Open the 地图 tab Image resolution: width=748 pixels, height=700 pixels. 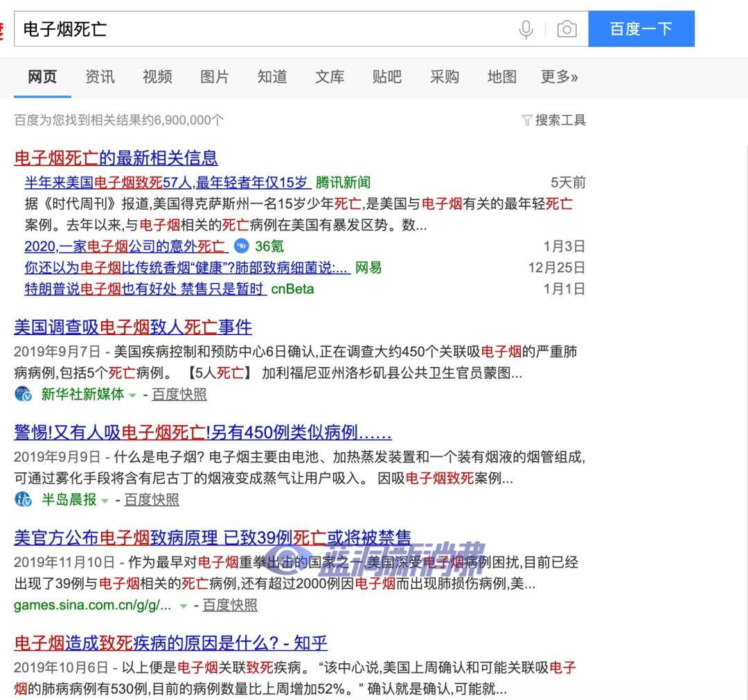tap(501, 77)
